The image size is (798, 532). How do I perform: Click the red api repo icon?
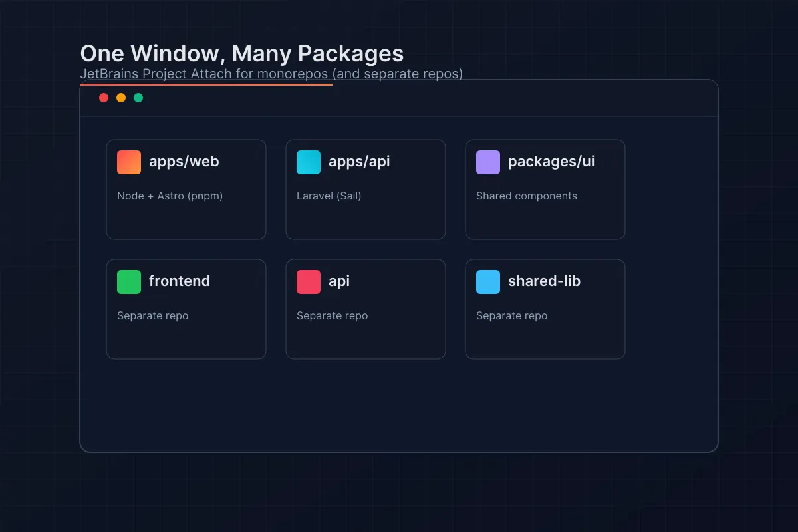coord(308,281)
